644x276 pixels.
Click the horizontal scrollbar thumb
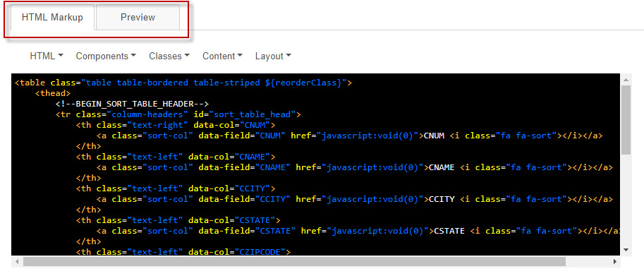pyautogui.click(x=294, y=261)
